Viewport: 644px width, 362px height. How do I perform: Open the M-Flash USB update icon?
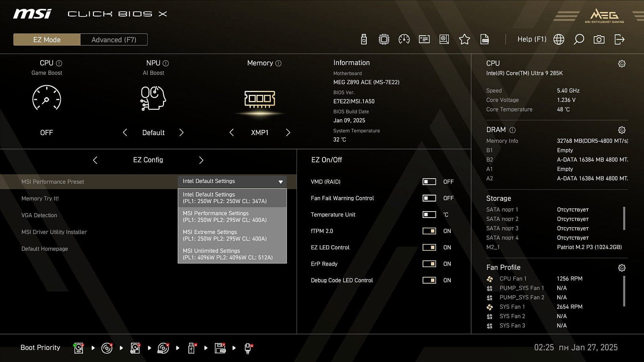pos(364,39)
